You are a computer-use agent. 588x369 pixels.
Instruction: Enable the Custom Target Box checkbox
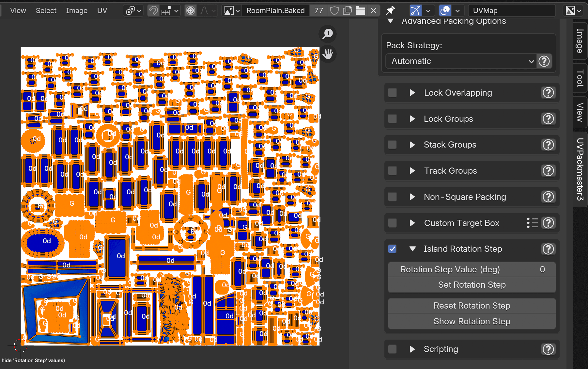(393, 223)
